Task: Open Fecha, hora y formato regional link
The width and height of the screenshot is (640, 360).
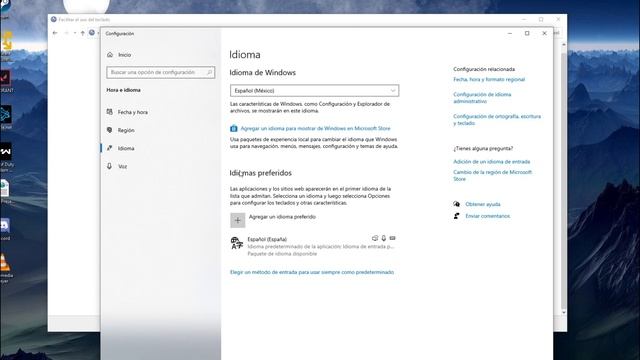Action: pyautogui.click(x=489, y=80)
